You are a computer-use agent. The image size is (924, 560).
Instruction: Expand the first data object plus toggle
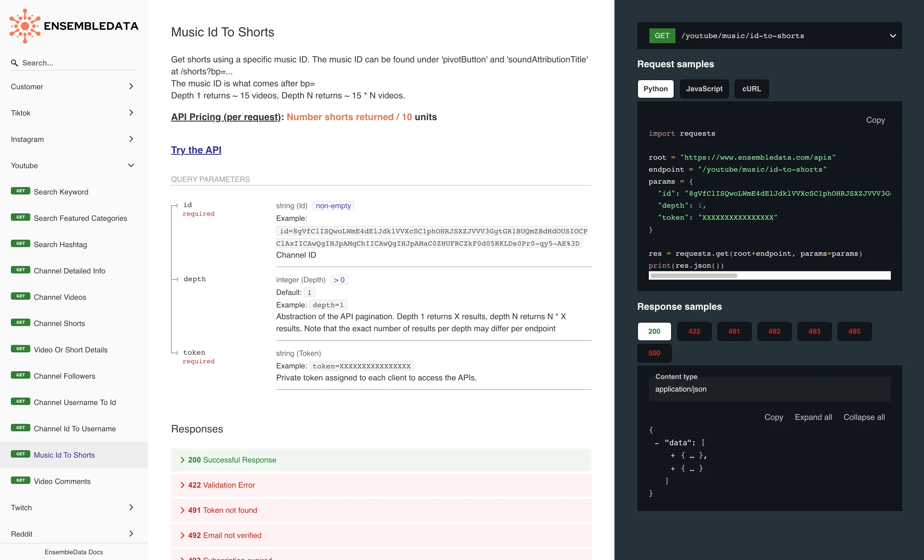673,456
